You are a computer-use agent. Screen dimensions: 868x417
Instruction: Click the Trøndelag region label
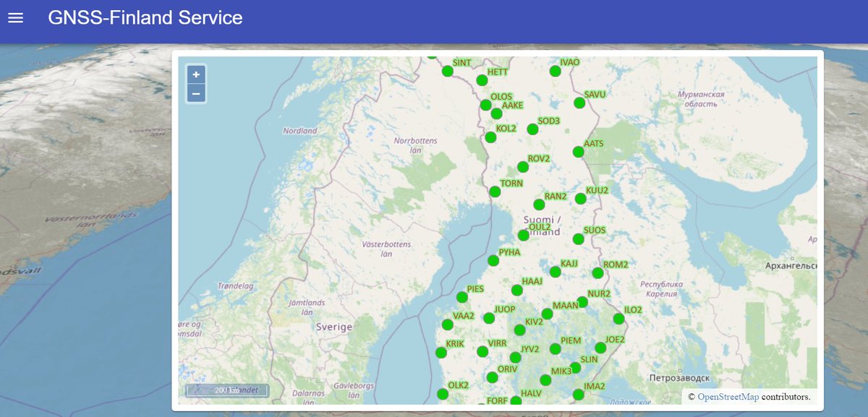pos(236,286)
